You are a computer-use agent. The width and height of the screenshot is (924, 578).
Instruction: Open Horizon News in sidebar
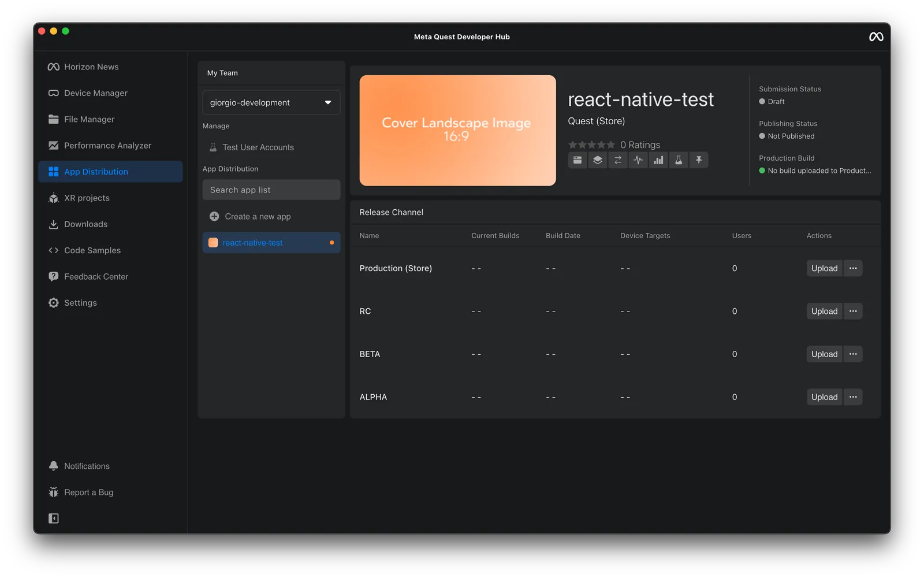(110, 67)
